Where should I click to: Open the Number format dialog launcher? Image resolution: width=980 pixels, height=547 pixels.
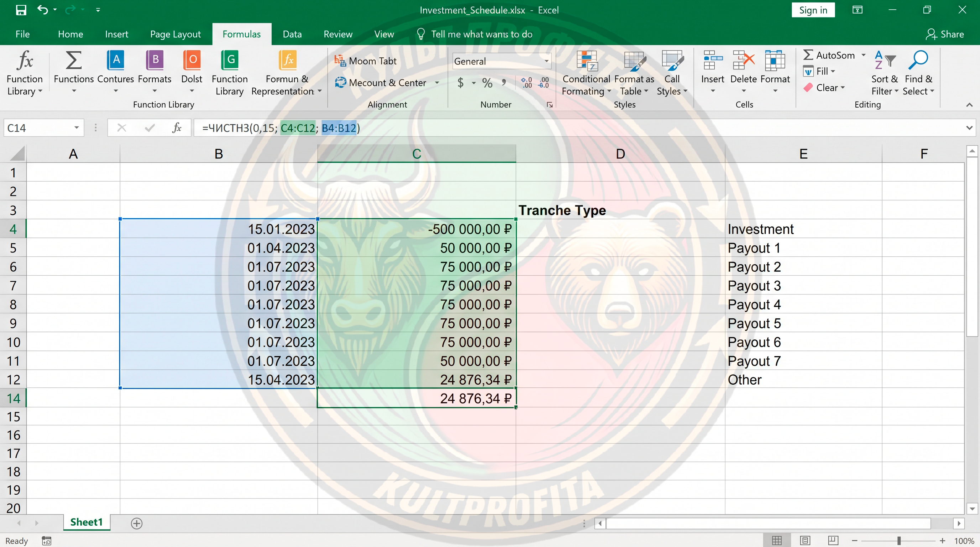pyautogui.click(x=550, y=105)
